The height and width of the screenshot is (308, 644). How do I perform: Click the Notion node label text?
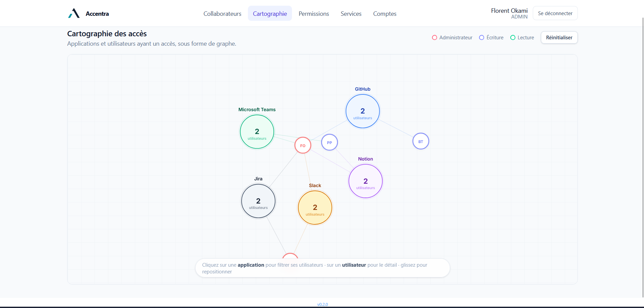pos(366,159)
